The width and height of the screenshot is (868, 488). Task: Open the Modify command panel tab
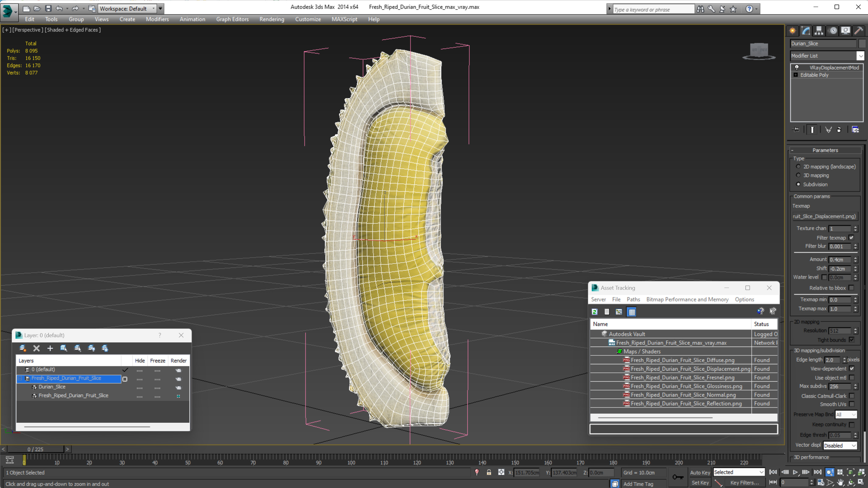(806, 31)
